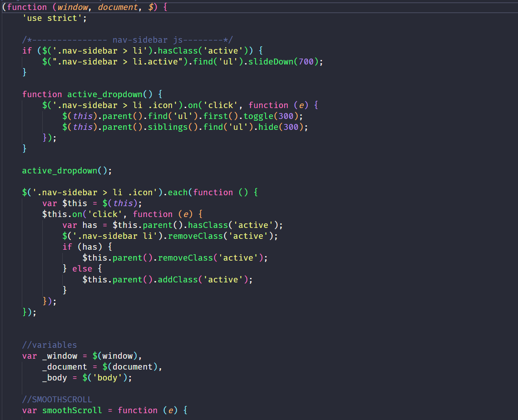The image size is (518, 420).
Task: Click the siblings() method call
Action: [x=165, y=127]
